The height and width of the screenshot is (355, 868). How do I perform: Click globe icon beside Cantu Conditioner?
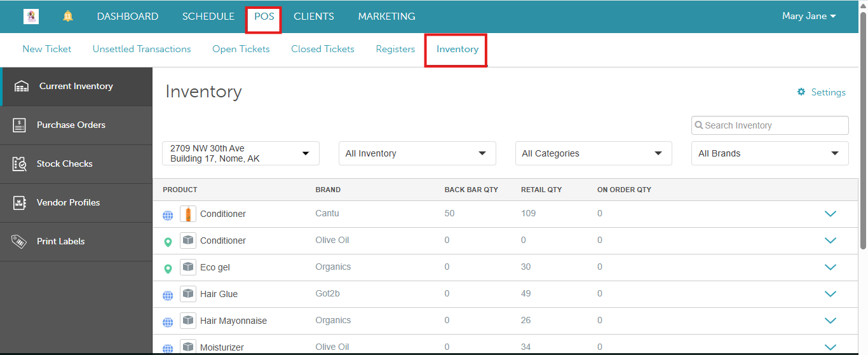(168, 216)
